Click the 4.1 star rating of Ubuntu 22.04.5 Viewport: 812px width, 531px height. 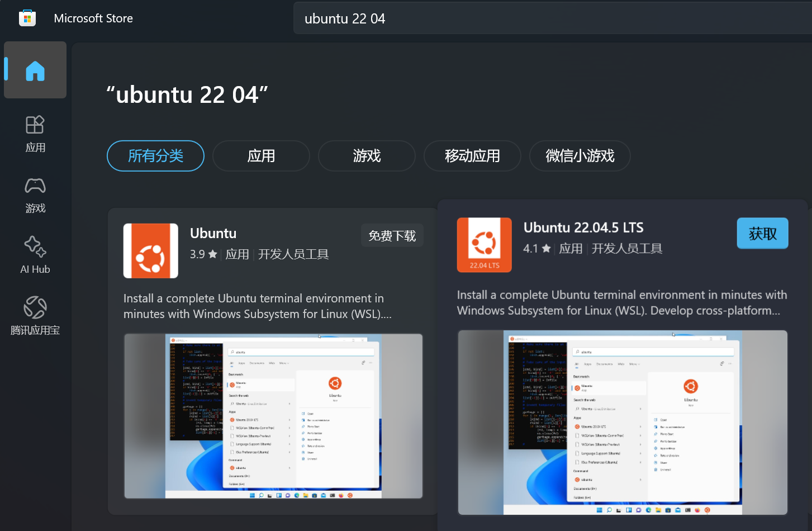(537, 249)
